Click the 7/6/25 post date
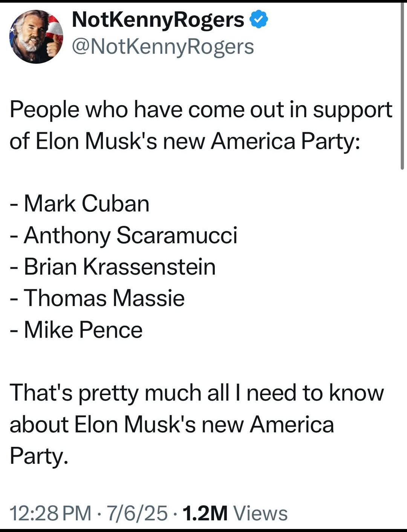This screenshot has height=532, width=407. [x=137, y=513]
